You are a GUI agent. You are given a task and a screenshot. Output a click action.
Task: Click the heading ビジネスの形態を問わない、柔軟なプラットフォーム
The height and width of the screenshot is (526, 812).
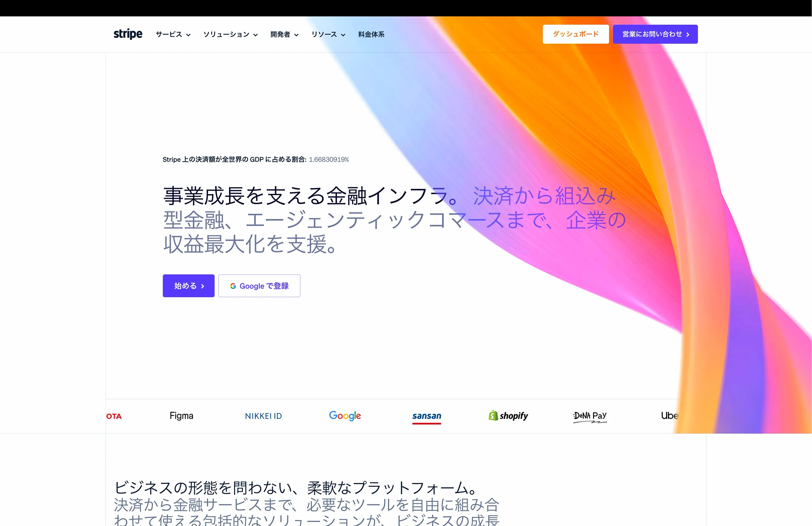(295, 488)
